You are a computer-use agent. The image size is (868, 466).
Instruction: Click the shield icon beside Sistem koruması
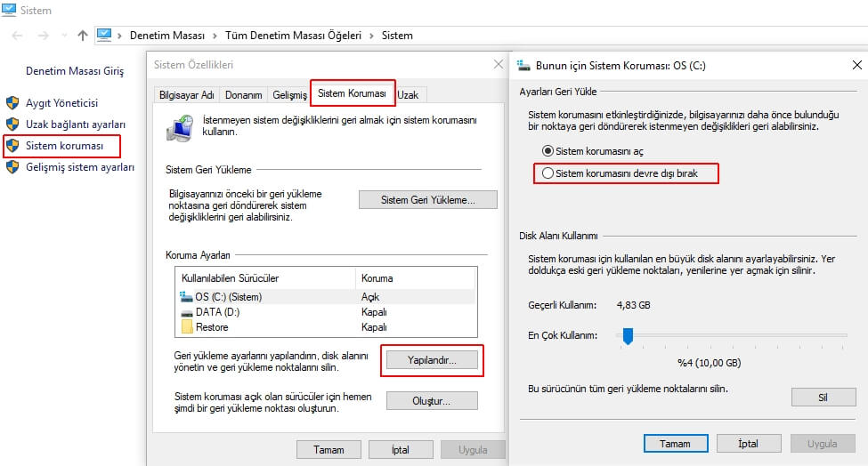(12, 146)
